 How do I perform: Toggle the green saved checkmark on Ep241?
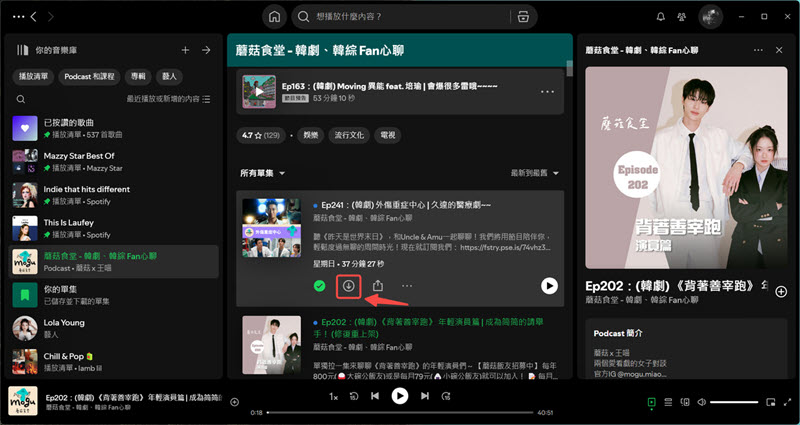pos(319,286)
